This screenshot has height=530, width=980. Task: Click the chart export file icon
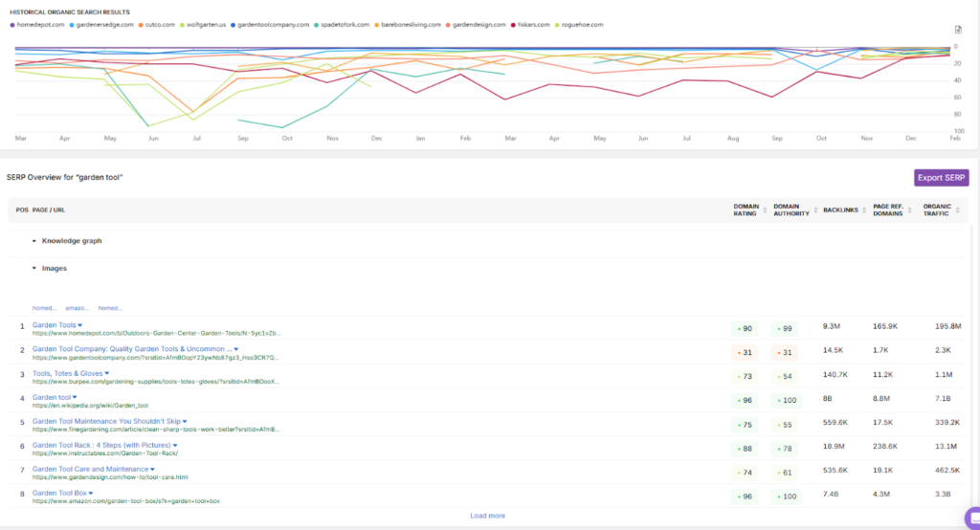click(x=958, y=30)
